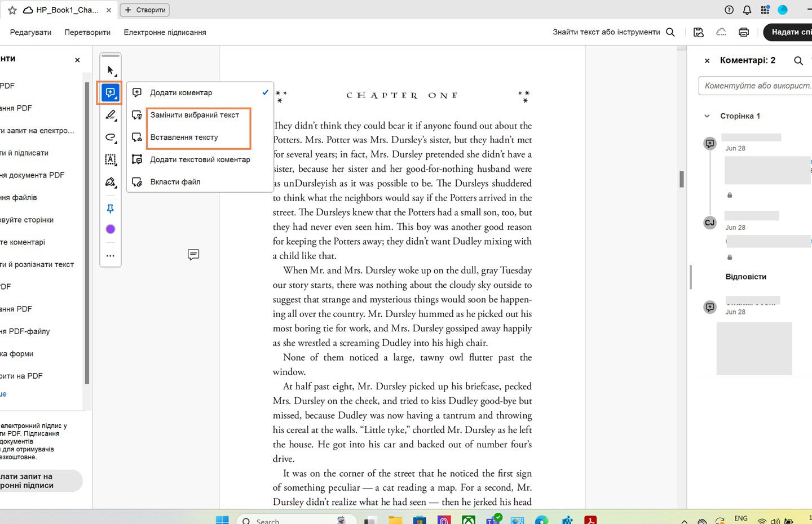Click the "те коментарі" item in the left panel
This screenshot has height=524, width=812.
click(x=23, y=242)
